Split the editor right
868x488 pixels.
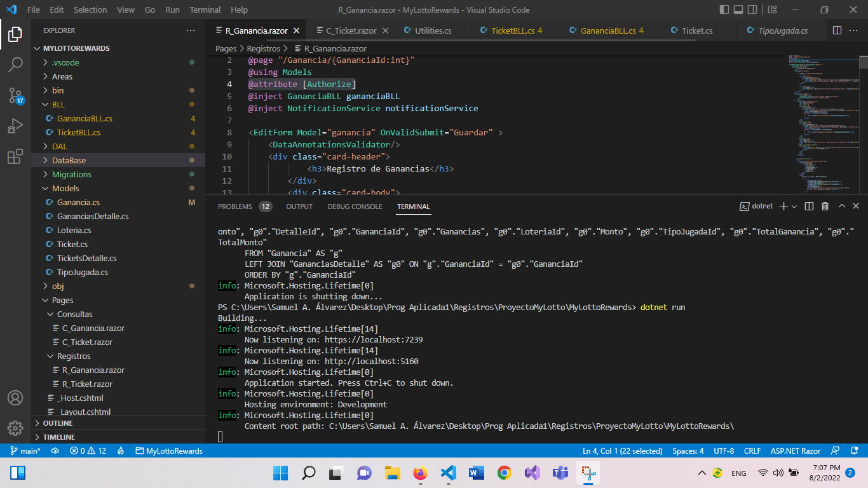click(x=837, y=30)
